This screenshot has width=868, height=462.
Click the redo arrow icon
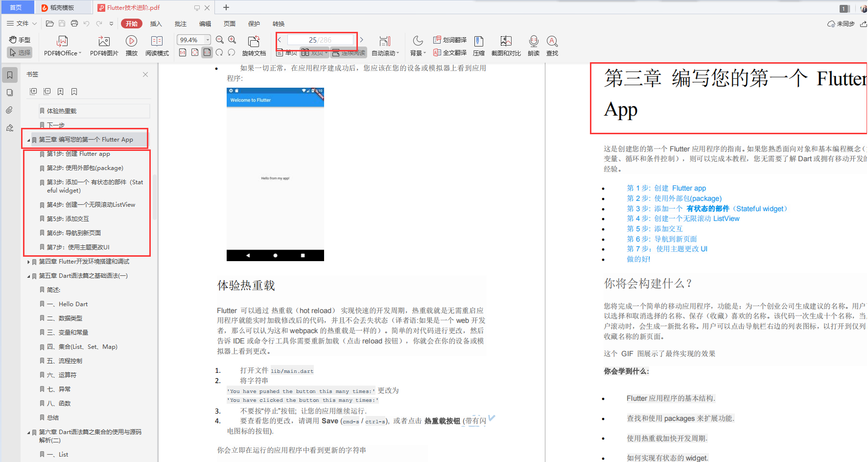(x=99, y=24)
